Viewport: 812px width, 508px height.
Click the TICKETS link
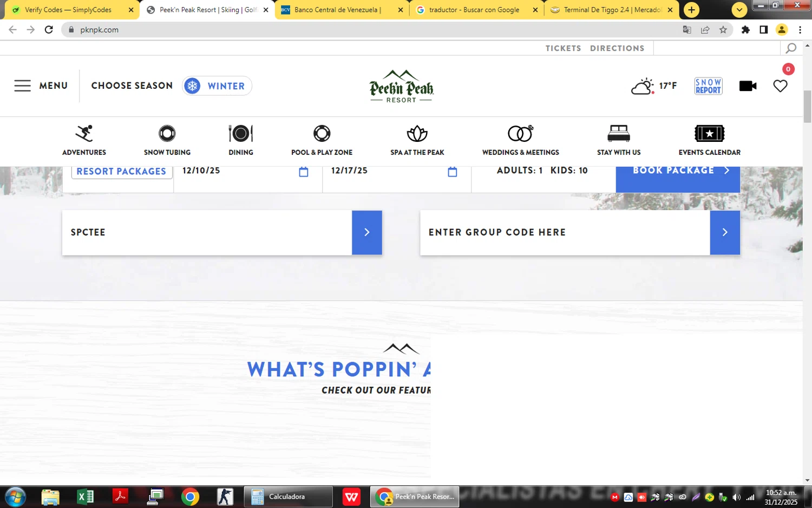[x=563, y=48]
